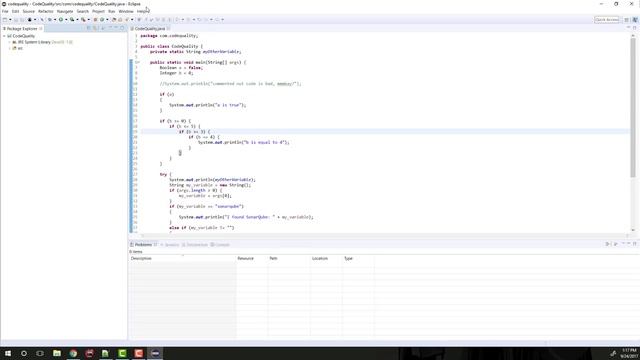This screenshot has width=640, height=360.
Task: Click the New file toolbar icon
Action: (5, 20)
